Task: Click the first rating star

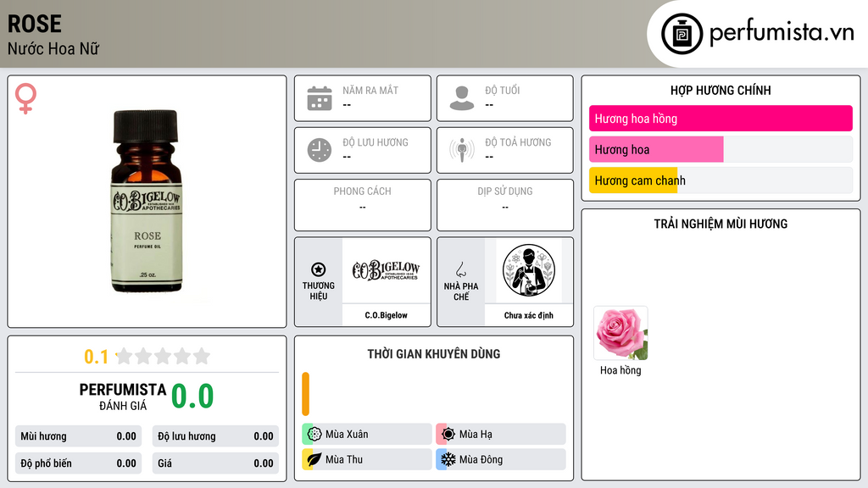Action: click(x=125, y=356)
